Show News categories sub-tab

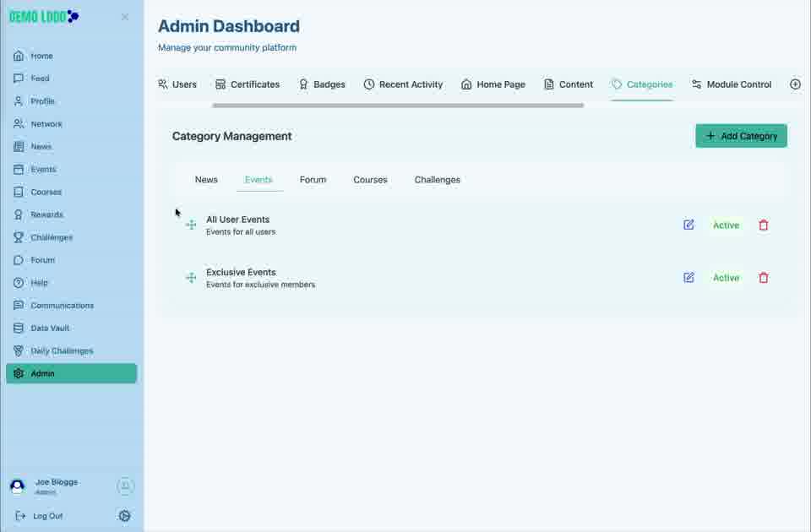tap(206, 179)
